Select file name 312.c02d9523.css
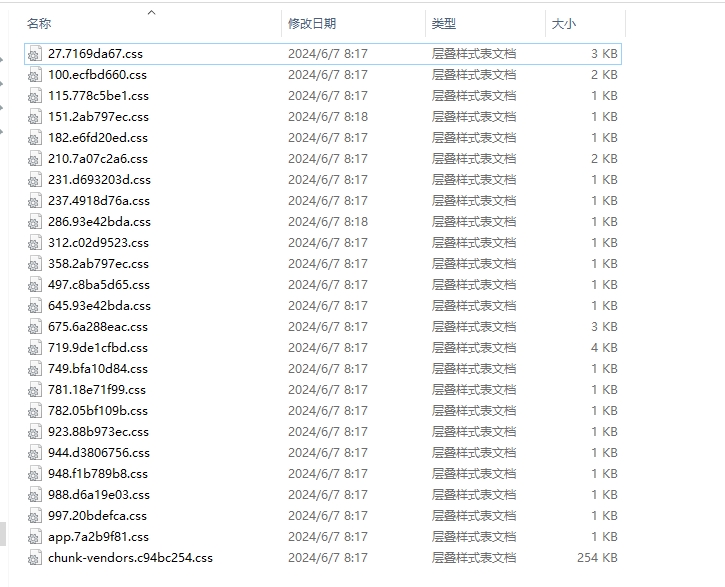Viewport: 725px width, 587px height. [98, 243]
